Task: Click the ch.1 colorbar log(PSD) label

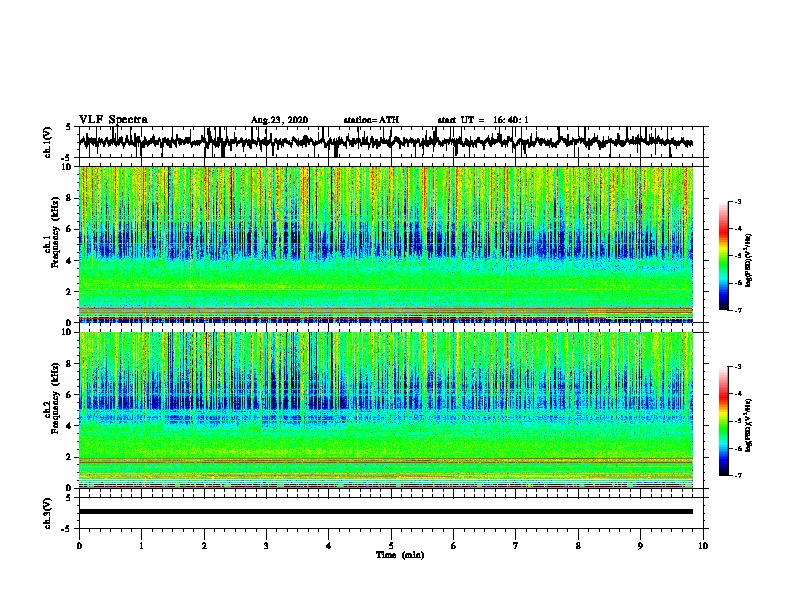Action: pos(748,260)
